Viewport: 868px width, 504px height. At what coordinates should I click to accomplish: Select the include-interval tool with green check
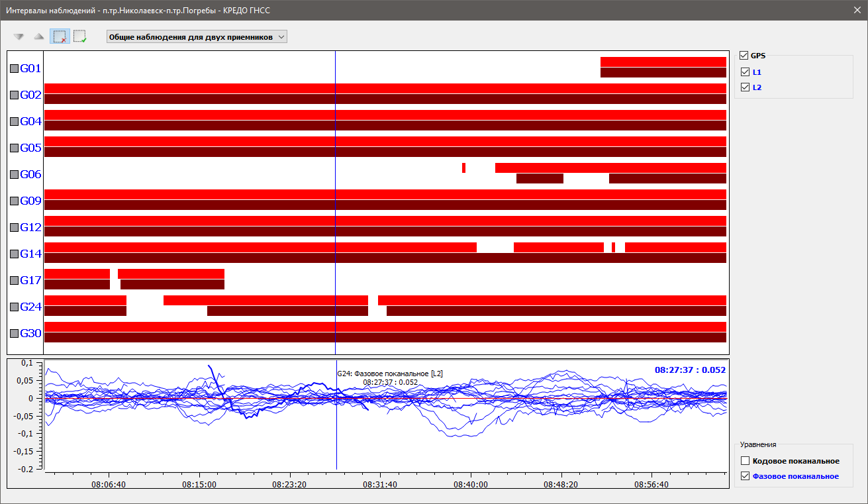[80, 37]
